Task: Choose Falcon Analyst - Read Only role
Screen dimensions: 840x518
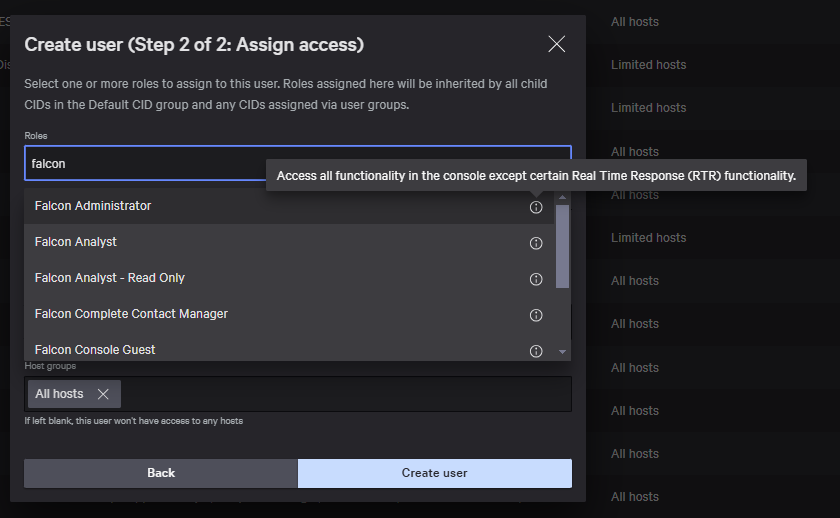Action: pos(289,278)
